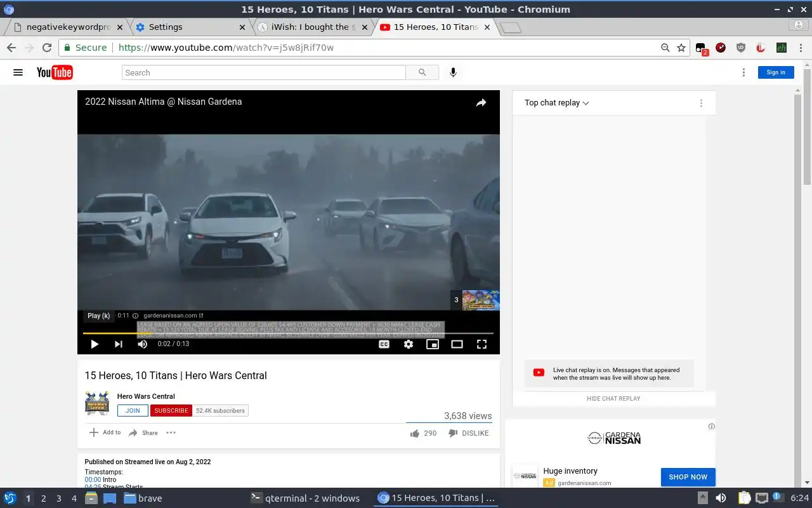Screen dimensions: 812x508
Task: Switch to the negativekeywordpro tab
Action: tap(67, 27)
